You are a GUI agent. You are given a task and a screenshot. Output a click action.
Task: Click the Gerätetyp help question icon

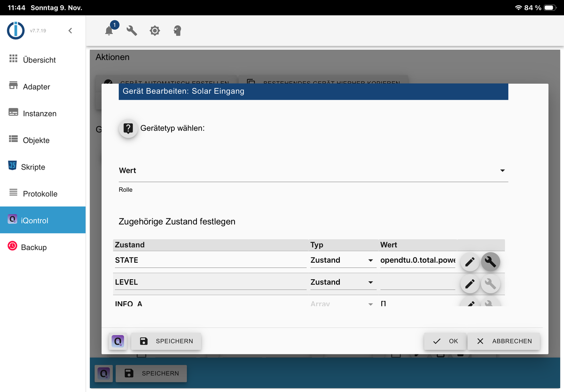pyautogui.click(x=128, y=128)
